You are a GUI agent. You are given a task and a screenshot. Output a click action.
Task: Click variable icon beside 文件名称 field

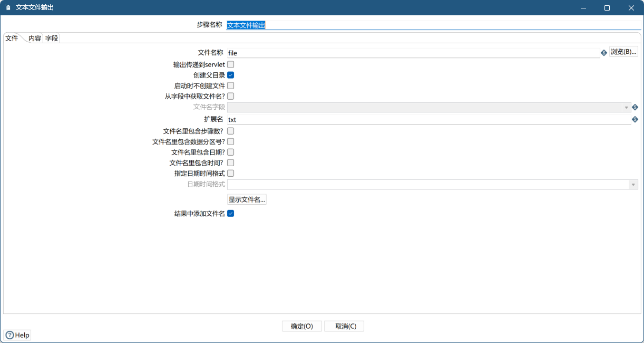(x=604, y=53)
